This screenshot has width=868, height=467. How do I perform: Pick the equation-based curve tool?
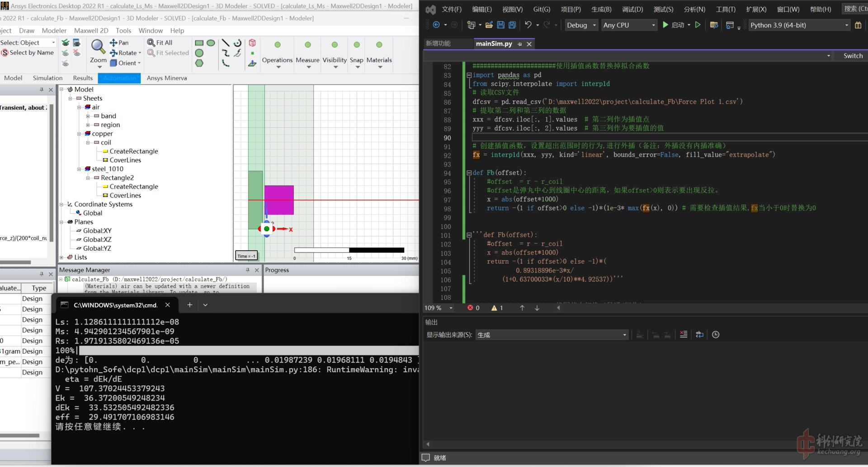point(237,53)
